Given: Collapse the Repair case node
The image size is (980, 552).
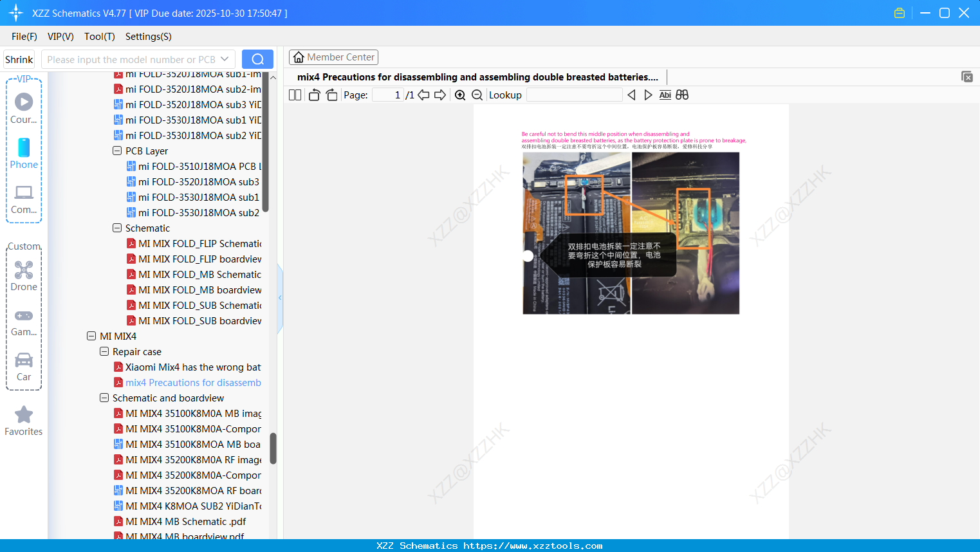Looking at the screenshot, I should (104, 351).
